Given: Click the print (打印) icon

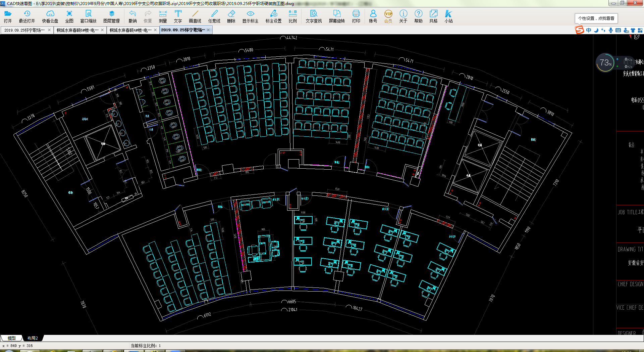Looking at the screenshot, I should [x=356, y=16].
